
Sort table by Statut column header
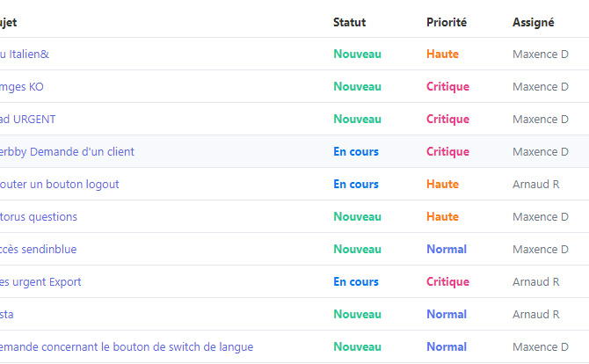pyautogui.click(x=349, y=23)
